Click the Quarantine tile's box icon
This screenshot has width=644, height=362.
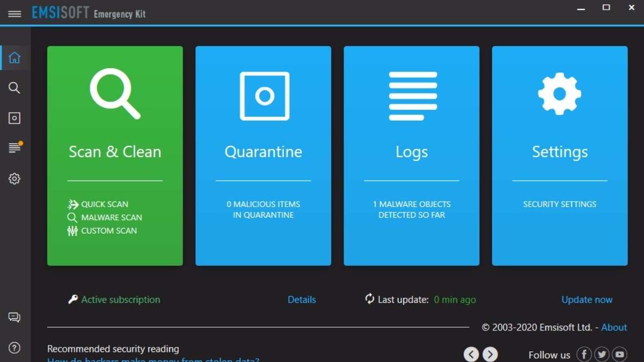click(x=264, y=96)
